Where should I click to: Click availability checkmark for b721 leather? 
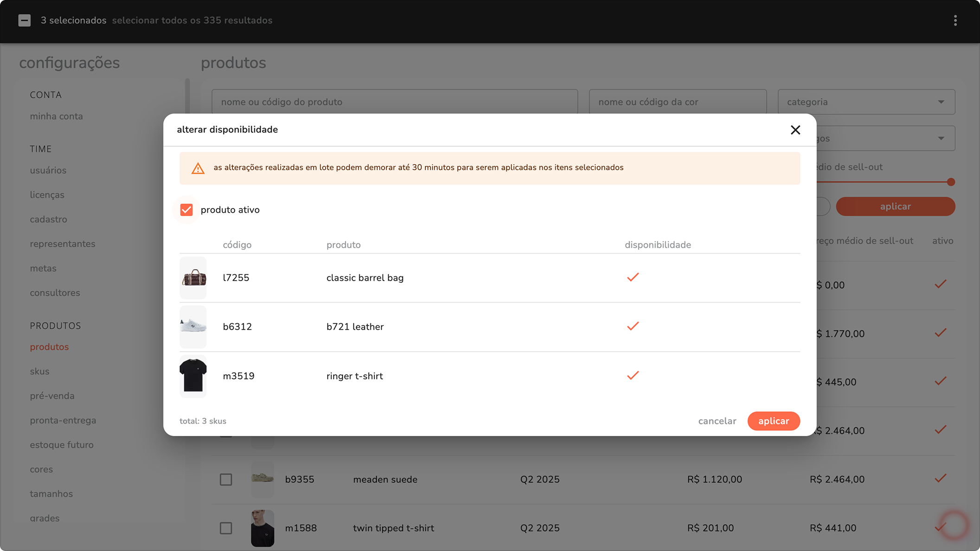tap(633, 327)
